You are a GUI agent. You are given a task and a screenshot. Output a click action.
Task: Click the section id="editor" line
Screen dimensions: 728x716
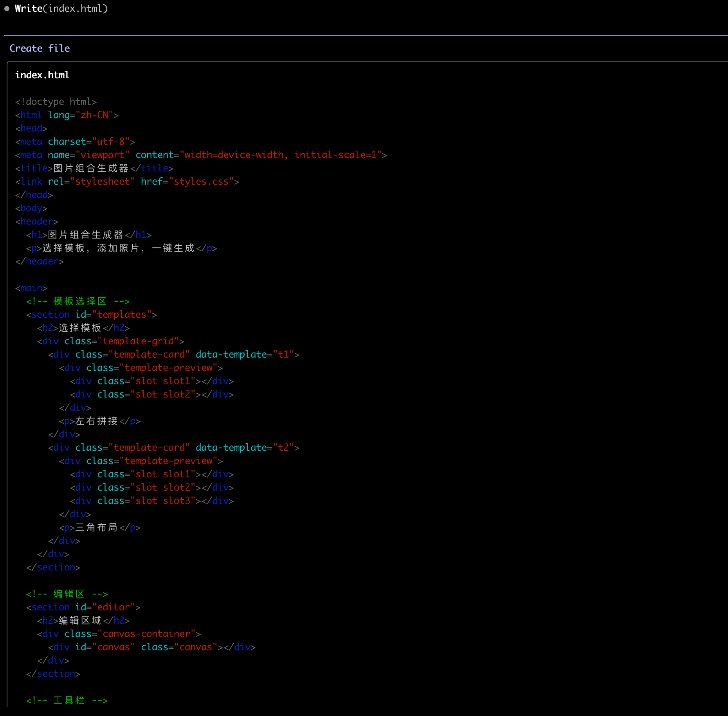point(83,607)
